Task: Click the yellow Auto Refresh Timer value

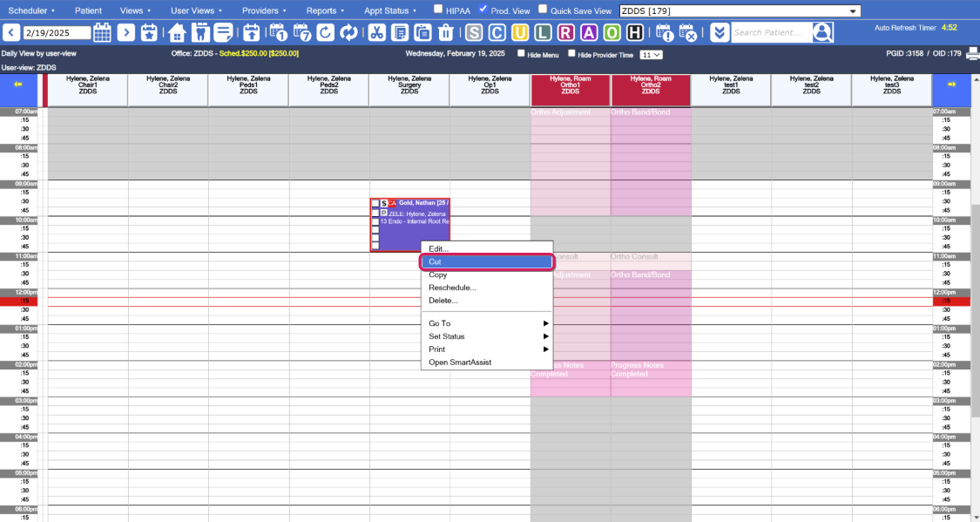Action: [951, 26]
